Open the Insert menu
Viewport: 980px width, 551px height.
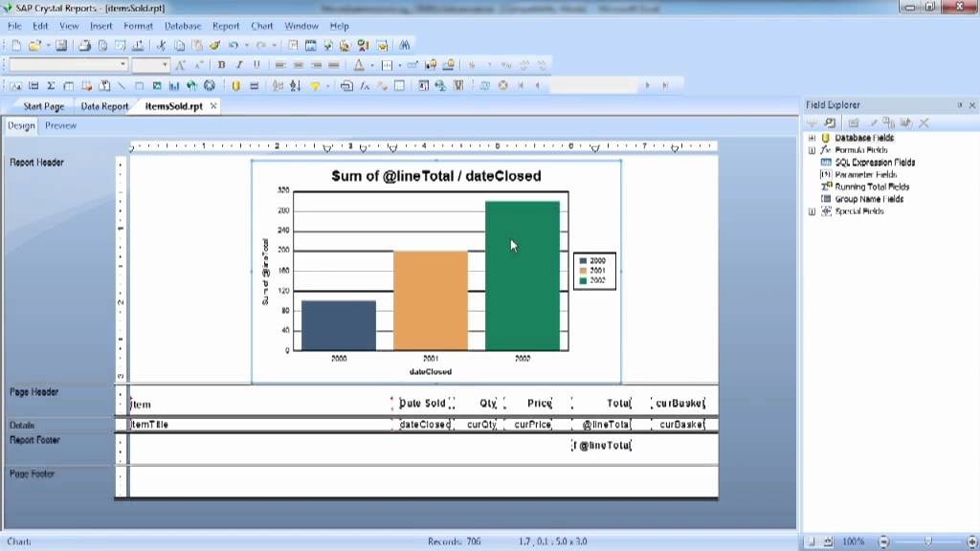tap(100, 26)
